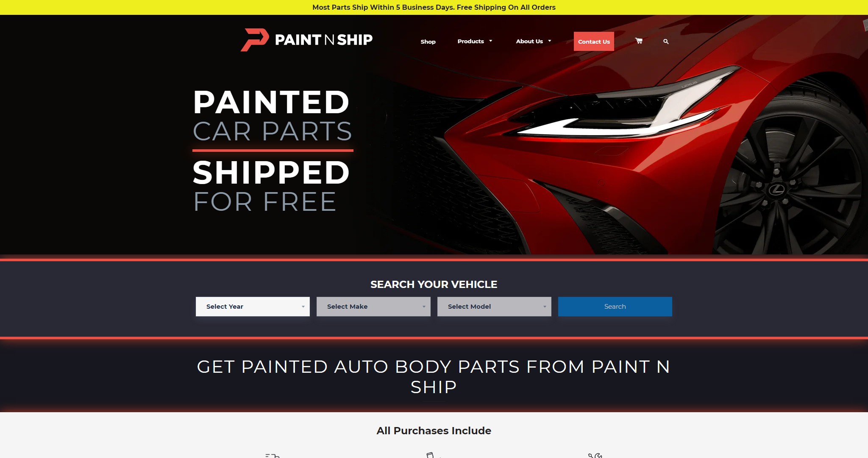The height and width of the screenshot is (458, 868).
Task: Click the red Contact Us button
Action: [x=594, y=42]
